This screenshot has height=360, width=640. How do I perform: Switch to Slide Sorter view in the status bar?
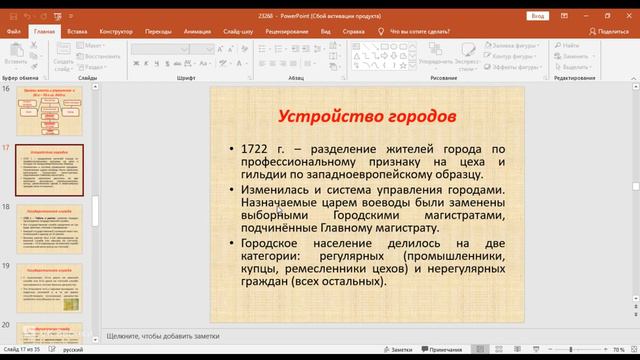(x=499, y=349)
